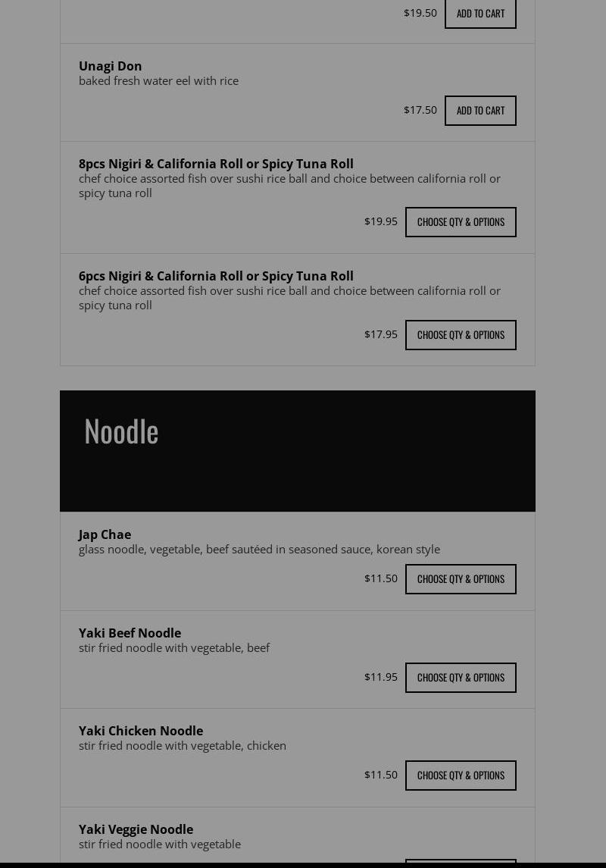Choose options for Yaki Beef Noodle

461,678
